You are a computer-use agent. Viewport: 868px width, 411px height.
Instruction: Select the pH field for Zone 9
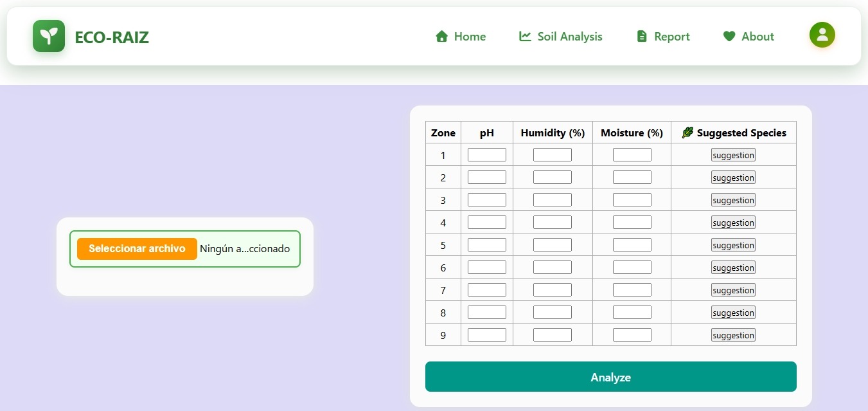coord(486,334)
